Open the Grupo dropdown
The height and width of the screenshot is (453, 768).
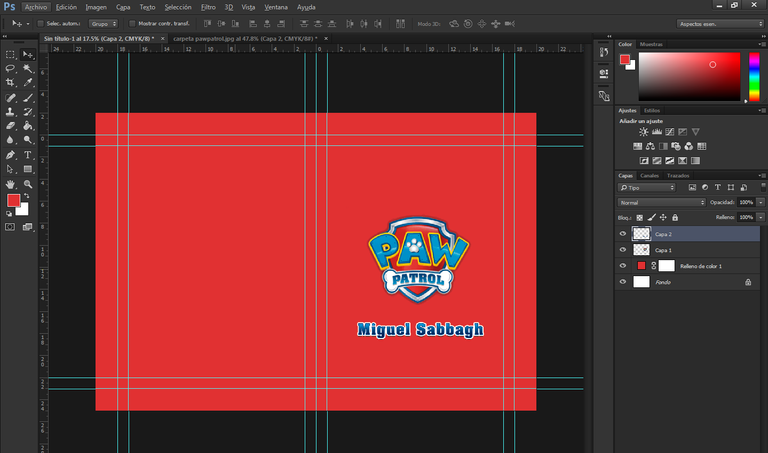[103, 24]
